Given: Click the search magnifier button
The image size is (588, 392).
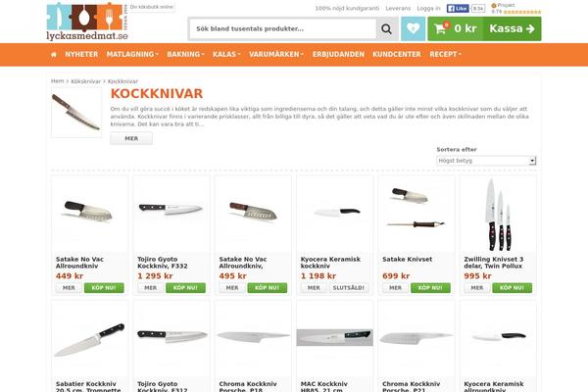Looking at the screenshot, I should [387, 28].
